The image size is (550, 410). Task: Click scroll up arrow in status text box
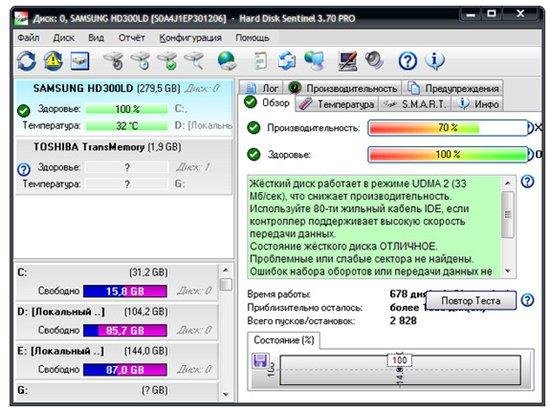click(x=508, y=183)
